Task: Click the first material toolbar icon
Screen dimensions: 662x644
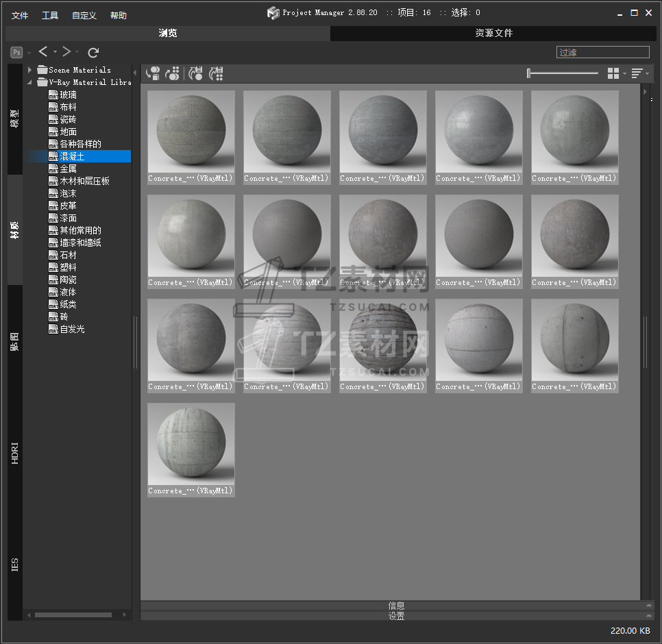Action: (153, 73)
